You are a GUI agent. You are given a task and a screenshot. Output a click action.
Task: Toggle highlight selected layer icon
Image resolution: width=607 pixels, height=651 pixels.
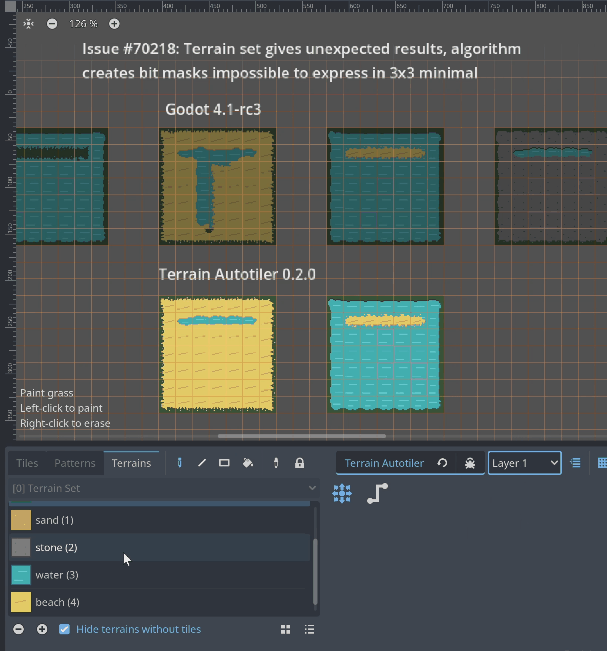tap(575, 463)
